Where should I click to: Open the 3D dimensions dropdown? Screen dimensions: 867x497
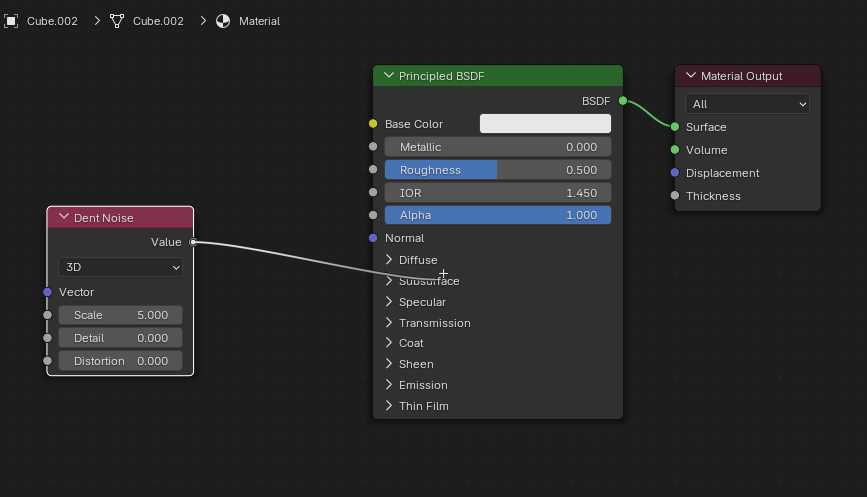[x=121, y=267]
